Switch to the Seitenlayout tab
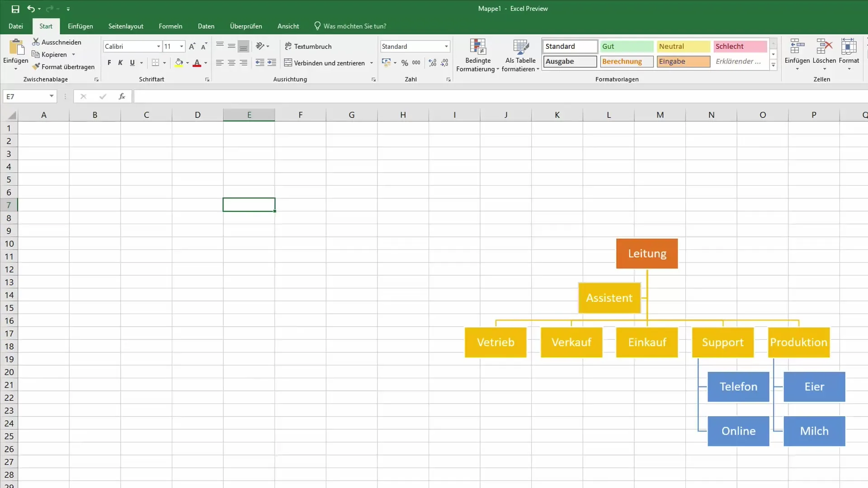The height and width of the screenshot is (488, 868). [x=126, y=26]
